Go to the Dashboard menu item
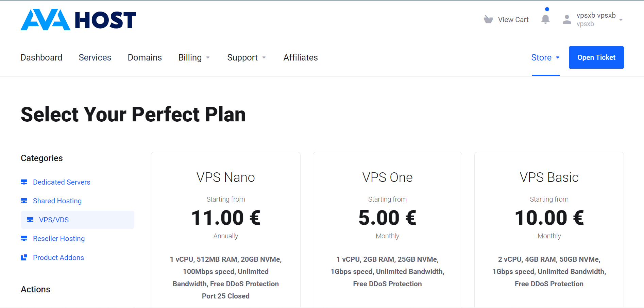 point(41,57)
